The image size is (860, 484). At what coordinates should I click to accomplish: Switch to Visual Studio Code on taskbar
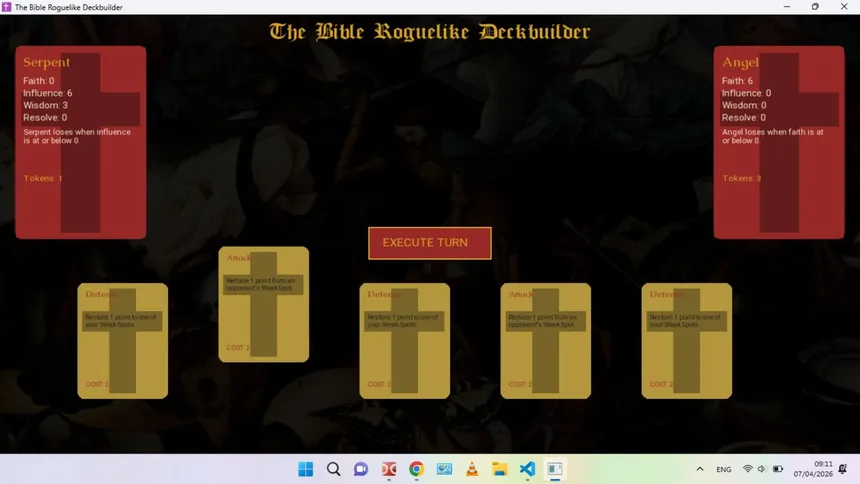tap(527, 469)
